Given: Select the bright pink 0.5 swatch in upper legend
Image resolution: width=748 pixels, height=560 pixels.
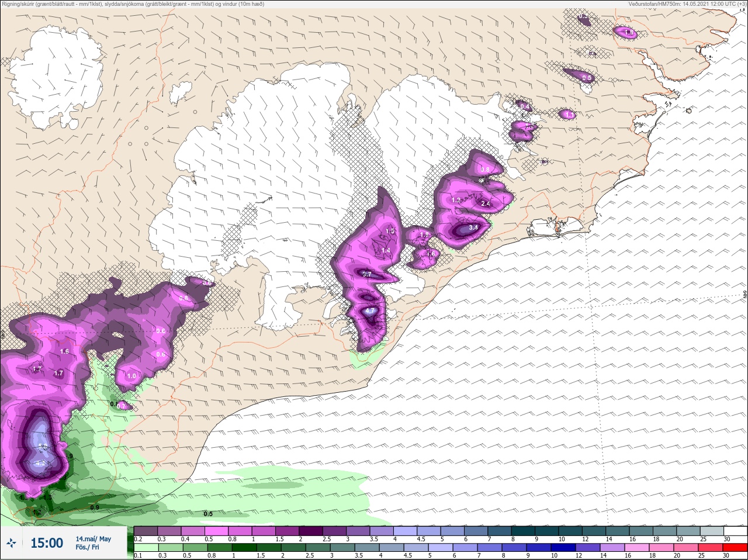Looking at the screenshot, I should click(x=217, y=531).
